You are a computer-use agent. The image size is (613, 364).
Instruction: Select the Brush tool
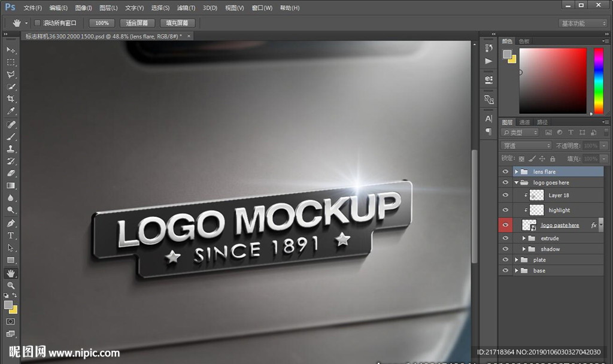(x=11, y=136)
